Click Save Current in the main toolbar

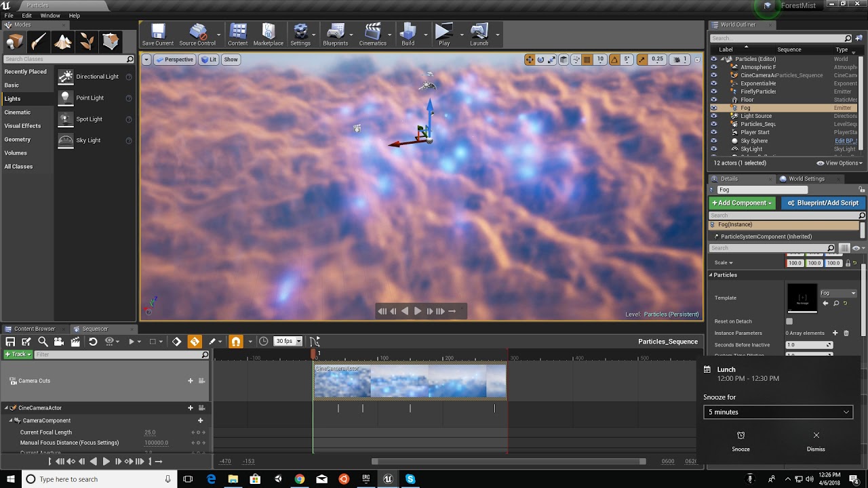pos(157,35)
